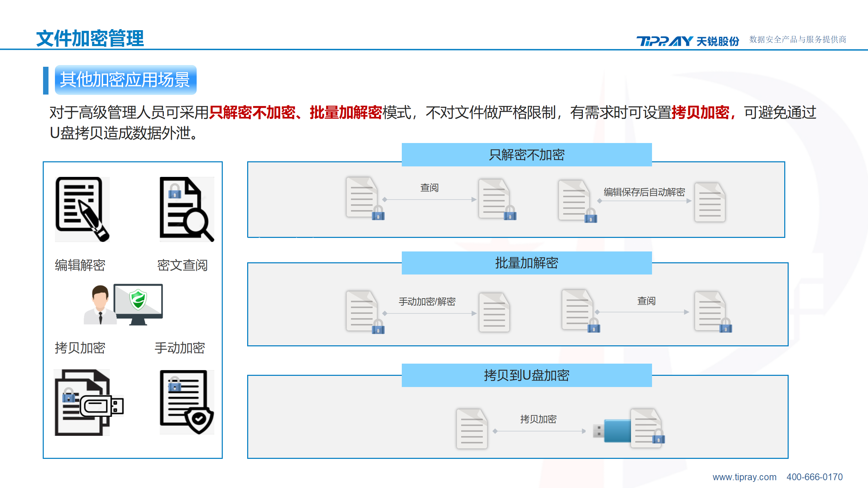The height and width of the screenshot is (488, 868).
Task: Click the 拷贝加密 arrow label near USB drive
Action: (x=538, y=419)
